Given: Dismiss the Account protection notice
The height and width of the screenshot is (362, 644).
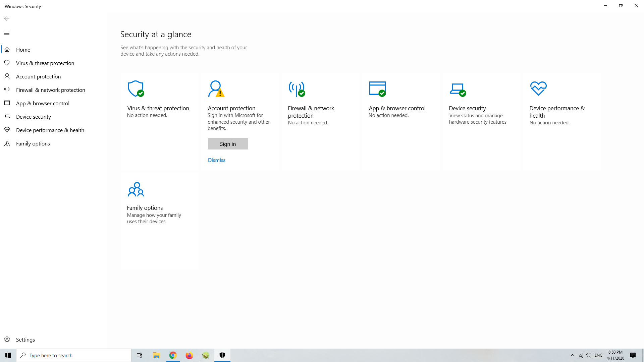Looking at the screenshot, I should [x=217, y=160].
